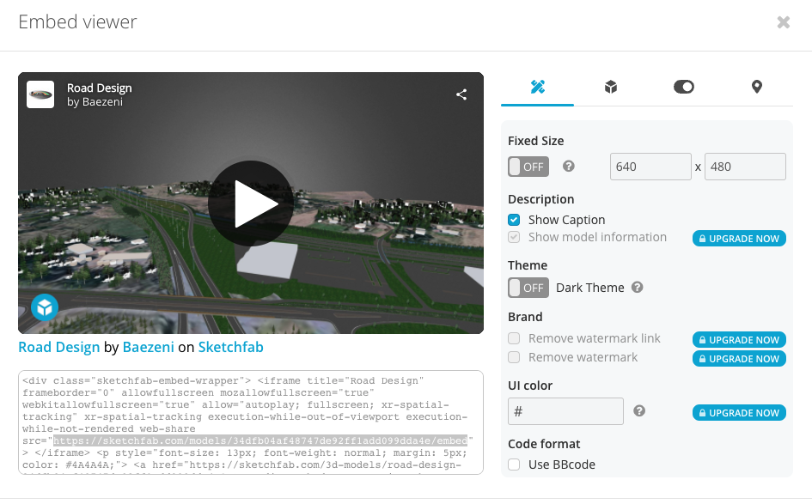This screenshot has width=812, height=504.
Task: Enable the Dark Theme toggle
Action: click(x=528, y=288)
